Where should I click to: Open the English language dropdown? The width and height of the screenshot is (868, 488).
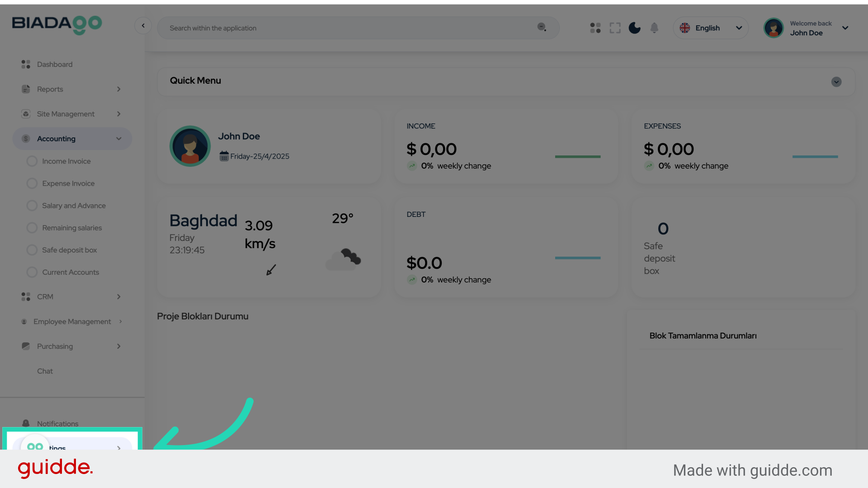[711, 28]
